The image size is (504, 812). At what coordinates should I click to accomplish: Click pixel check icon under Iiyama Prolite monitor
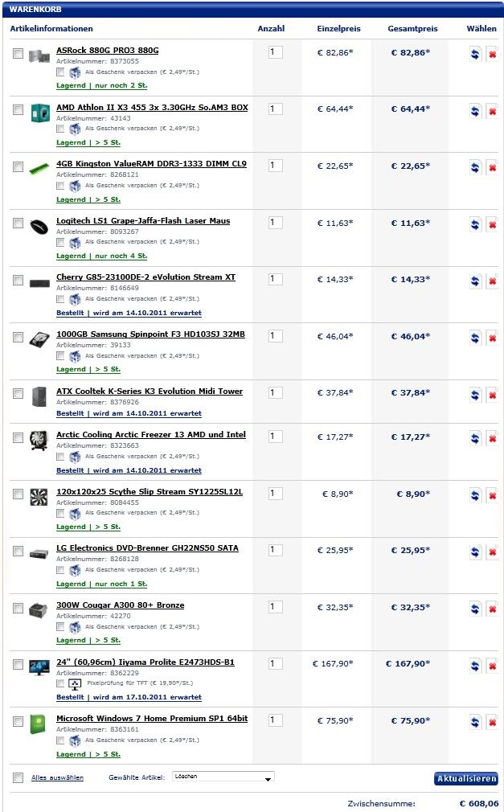pyautogui.click(x=75, y=683)
